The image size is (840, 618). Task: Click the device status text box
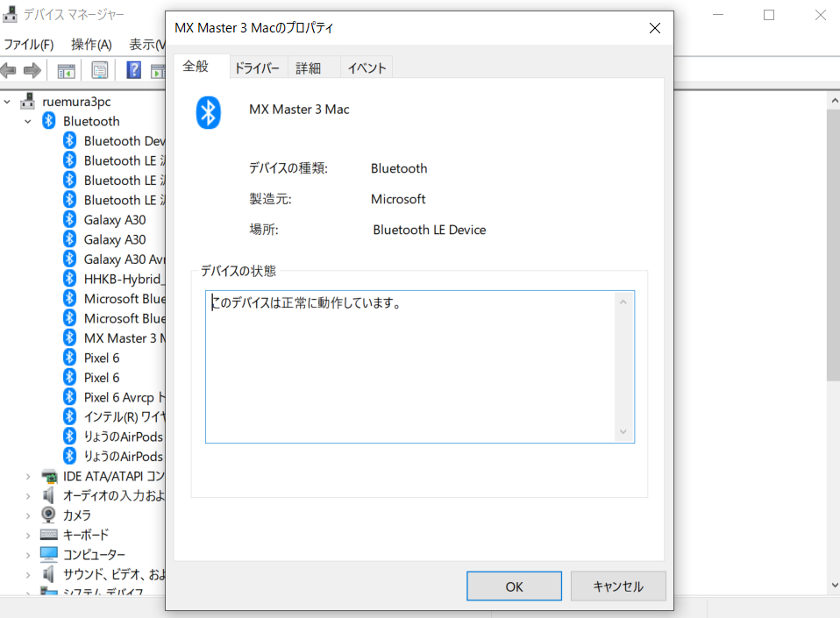click(419, 366)
